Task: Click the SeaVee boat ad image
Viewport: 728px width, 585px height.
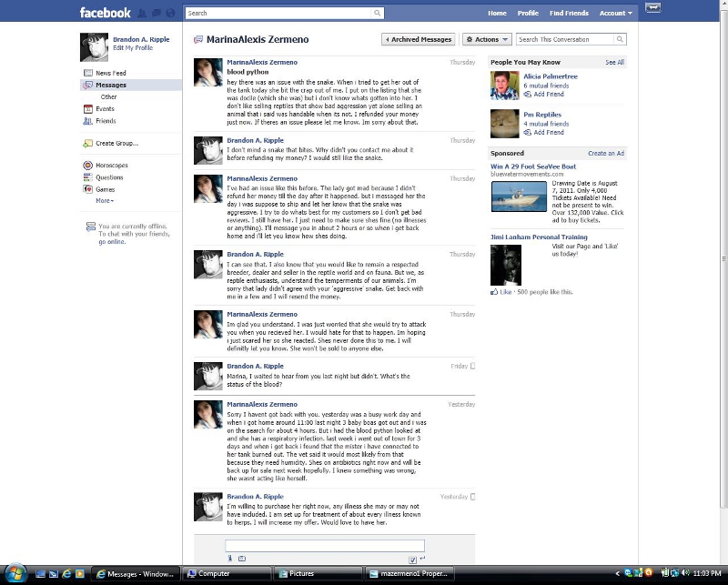Action: (x=519, y=197)
